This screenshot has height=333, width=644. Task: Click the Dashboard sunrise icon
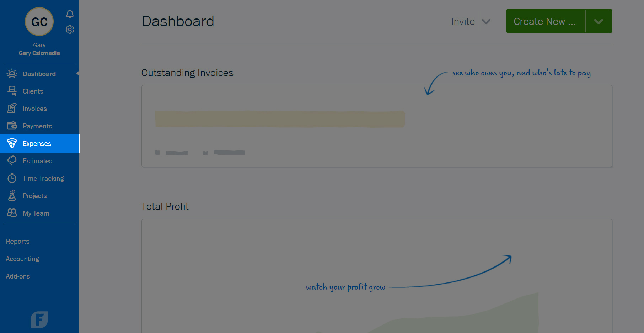coord(12,73)
